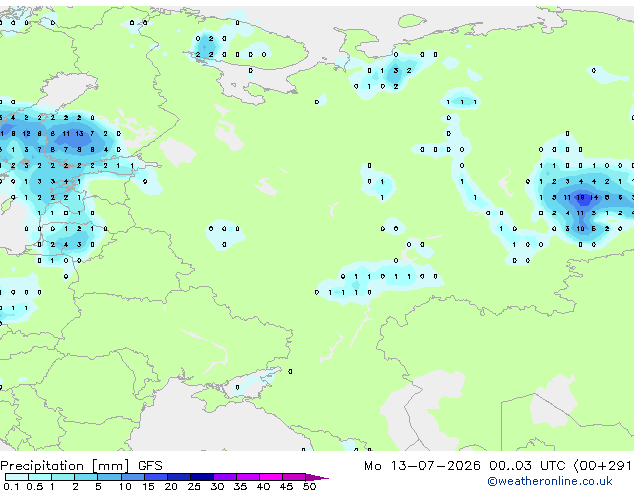The width and height of the screenshot is (634, 490).
Task: Click the '45' legend scale label
Action: point(286,486)
